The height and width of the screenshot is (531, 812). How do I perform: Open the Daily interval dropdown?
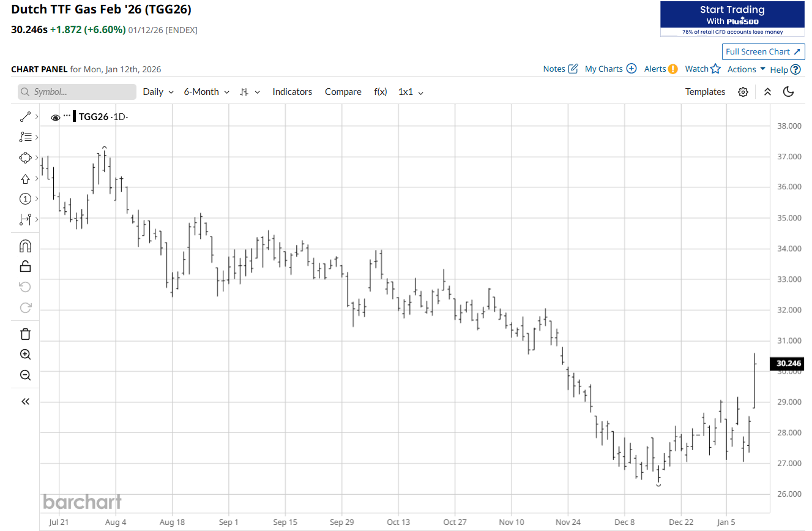pyautogui.click(x=158, y=92)
